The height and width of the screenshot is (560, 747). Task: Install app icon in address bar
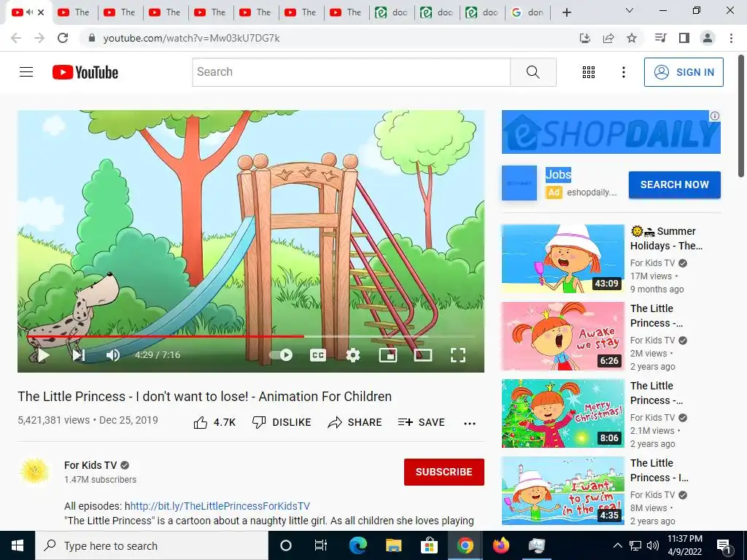(585, 38)
